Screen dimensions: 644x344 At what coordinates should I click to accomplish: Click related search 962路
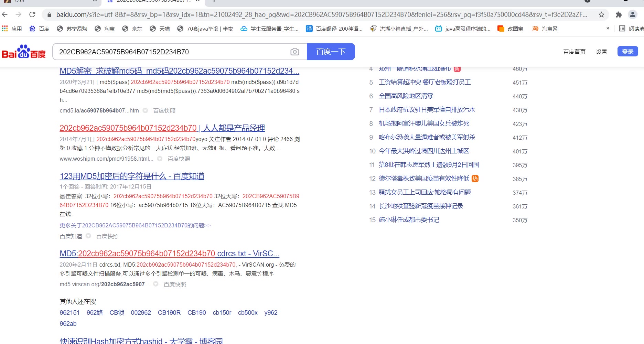(x=95, y=312)
